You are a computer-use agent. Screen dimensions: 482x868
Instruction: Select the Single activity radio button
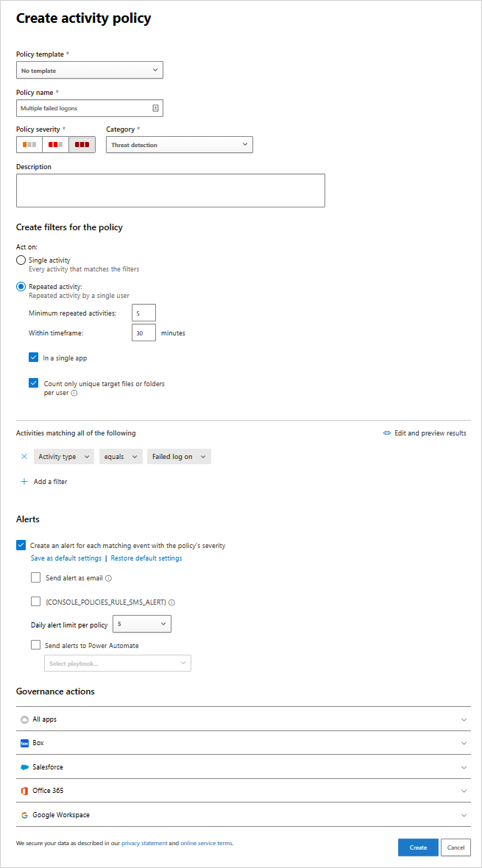click(x=21, y=260)
